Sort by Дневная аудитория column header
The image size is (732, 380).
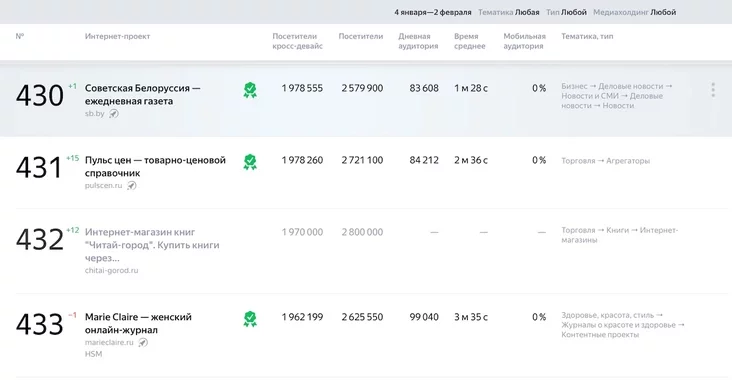[x=418, y=41]
